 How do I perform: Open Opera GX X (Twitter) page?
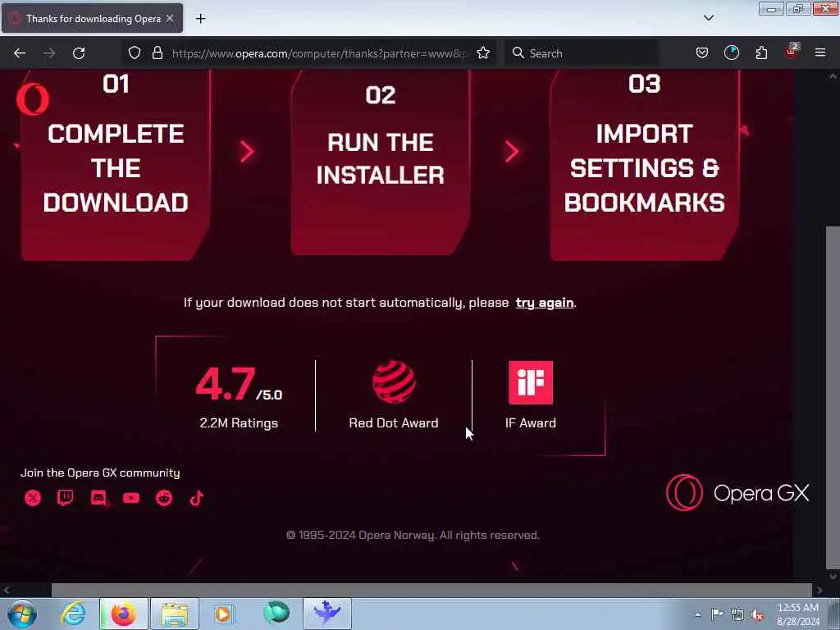coord(33,498)
